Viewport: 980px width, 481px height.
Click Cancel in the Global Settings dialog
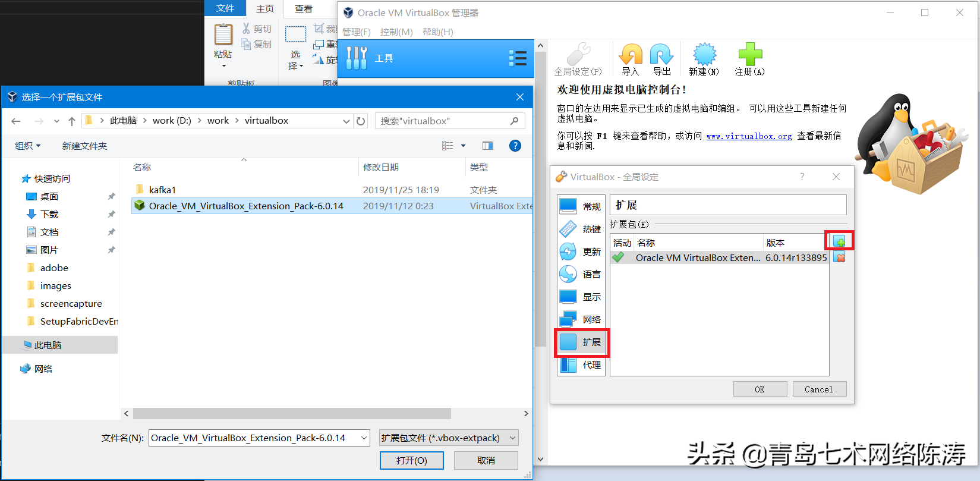(819, 389)
